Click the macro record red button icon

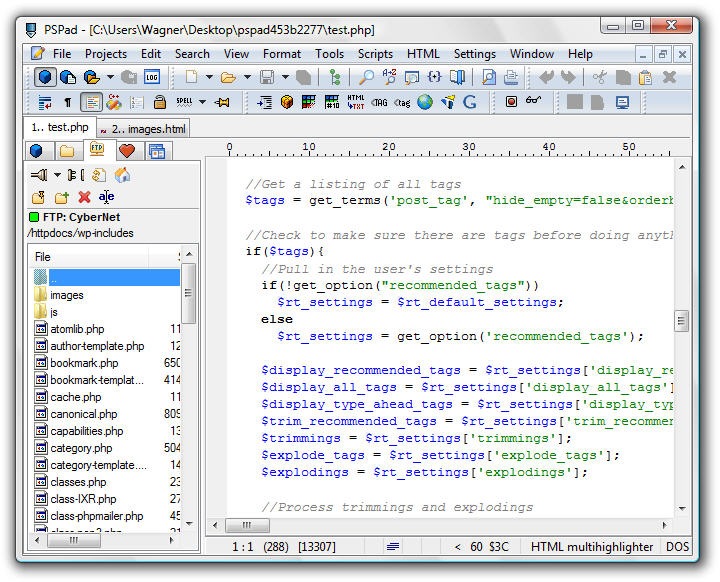(511, 102)
